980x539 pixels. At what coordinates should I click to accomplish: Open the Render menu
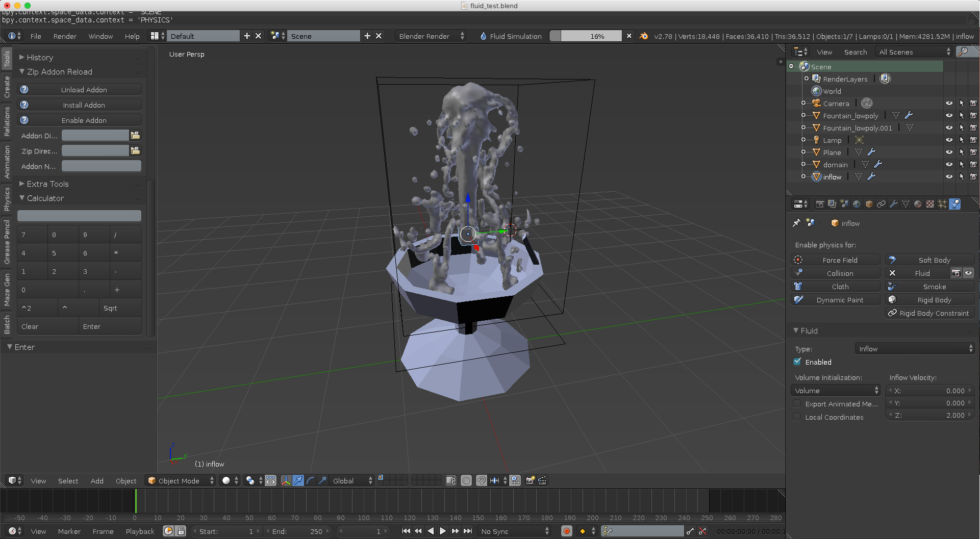(x=65, y=36)
